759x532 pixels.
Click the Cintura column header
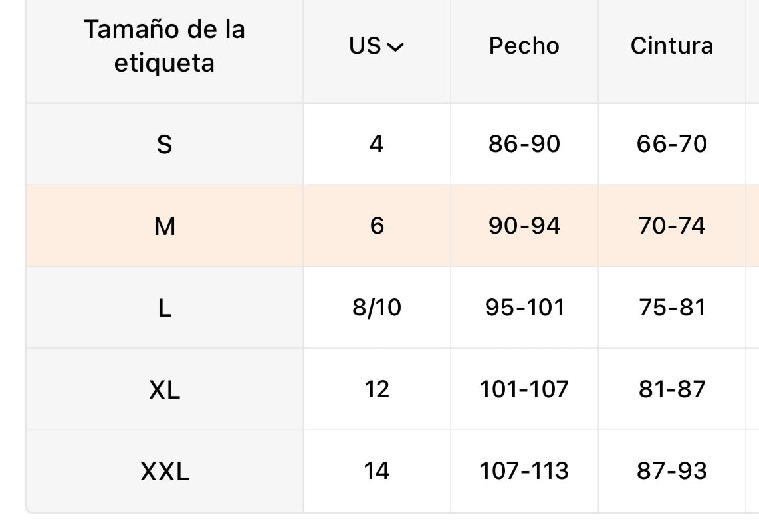coord(672,46)
